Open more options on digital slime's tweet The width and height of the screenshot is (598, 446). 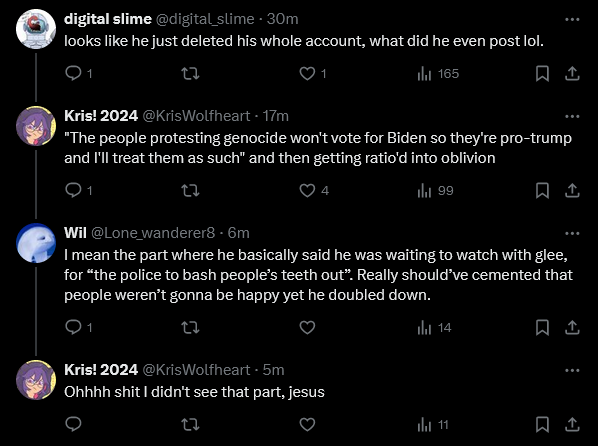(572, 19)
